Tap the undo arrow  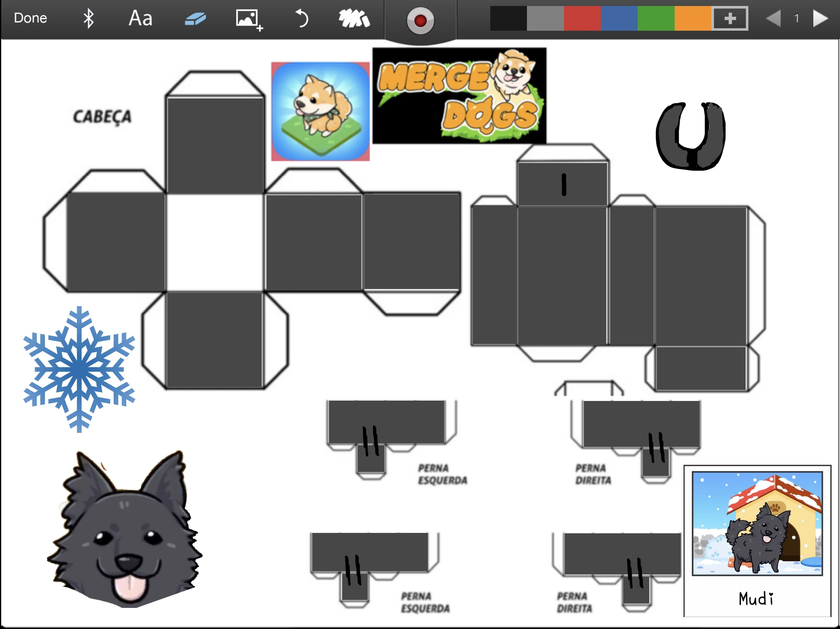pyautogui.click(x=302, y=19)
